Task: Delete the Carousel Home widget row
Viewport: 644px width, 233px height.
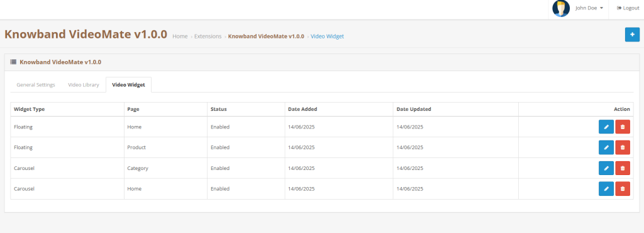Action: (622, 189)
